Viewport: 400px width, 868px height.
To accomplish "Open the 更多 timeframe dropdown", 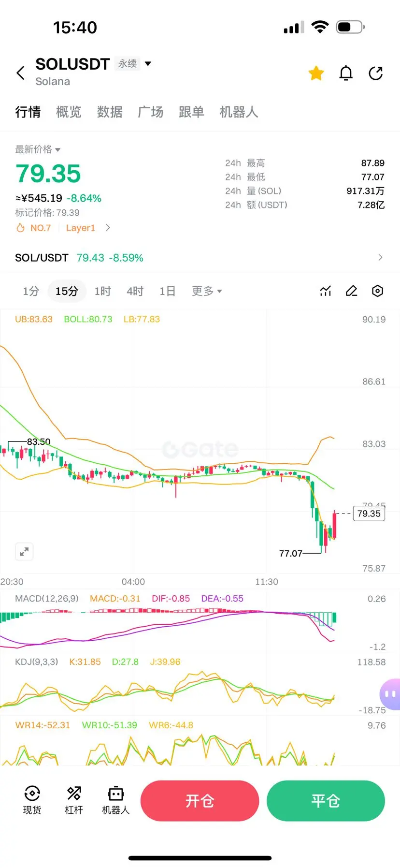I will (x=207, y=291).
